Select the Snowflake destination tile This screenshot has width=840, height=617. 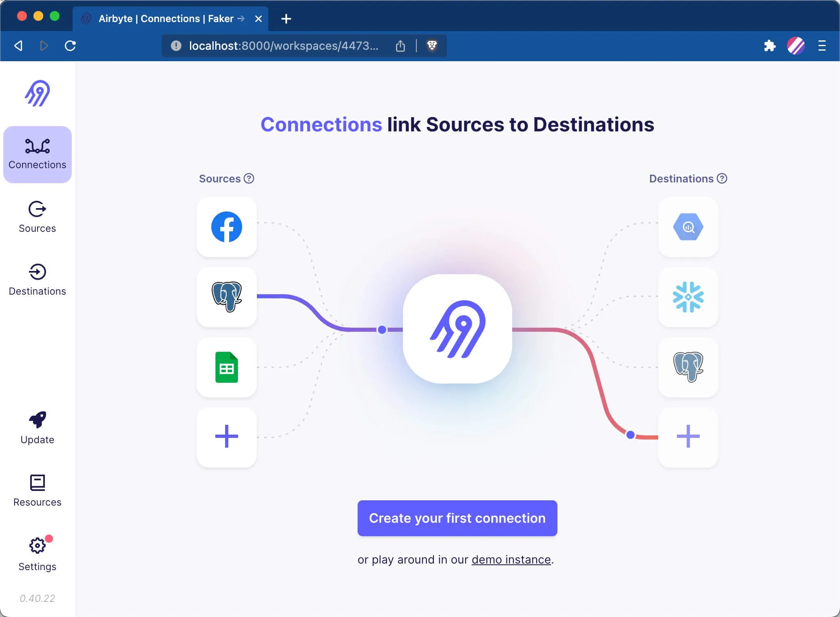[x=688, y=297]
